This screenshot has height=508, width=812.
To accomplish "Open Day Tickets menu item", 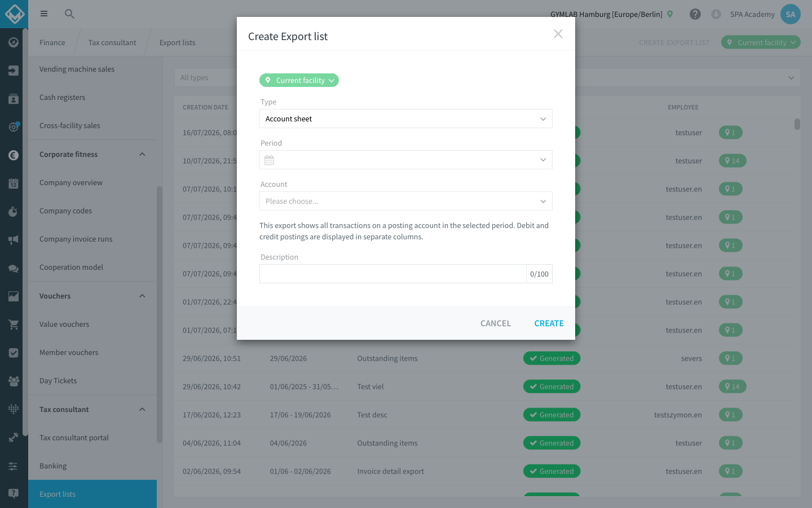I will (x=92, y=380).
